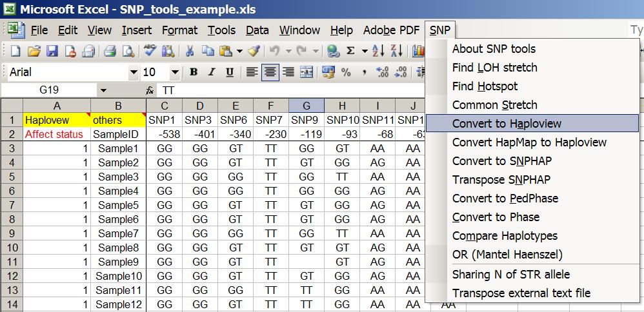Image resolution: width=644 pixels, height=312 pixels.
Task: Expand the font size 10 dropdown
Action: pos(175,73)
